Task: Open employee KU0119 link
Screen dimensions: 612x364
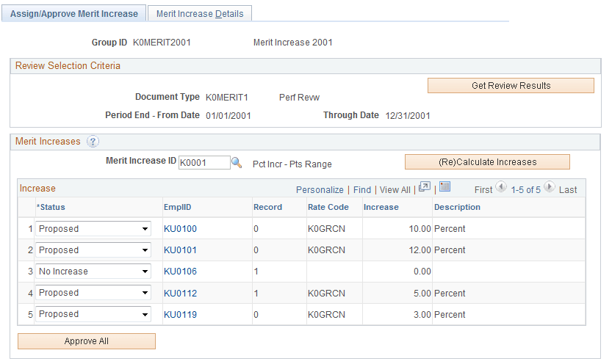Action: coord(180,315)
